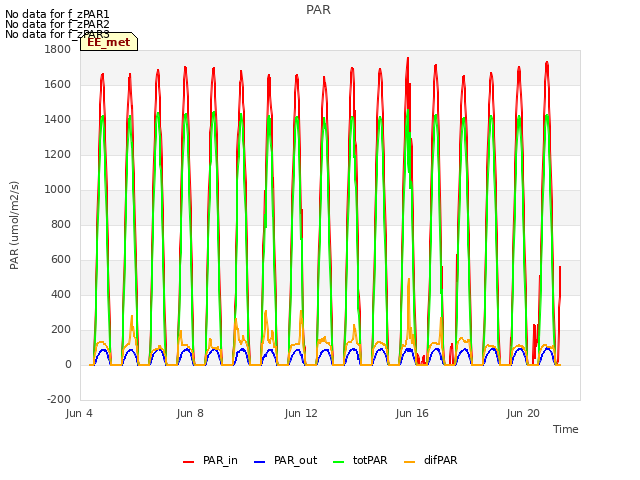Click the PAR chart title
This screenshot has width=640, height=480.
click(318, 9)
